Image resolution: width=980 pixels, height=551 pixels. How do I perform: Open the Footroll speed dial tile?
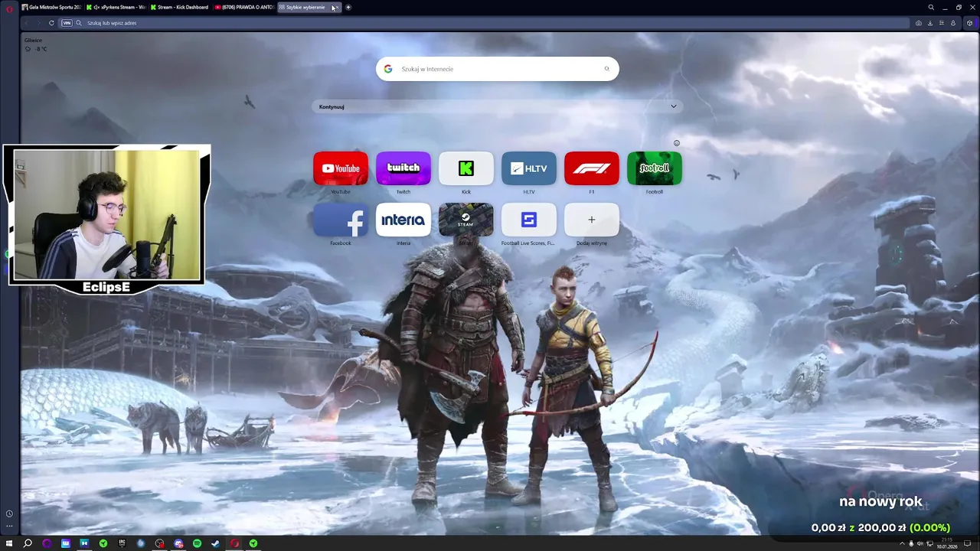point(655,168)
